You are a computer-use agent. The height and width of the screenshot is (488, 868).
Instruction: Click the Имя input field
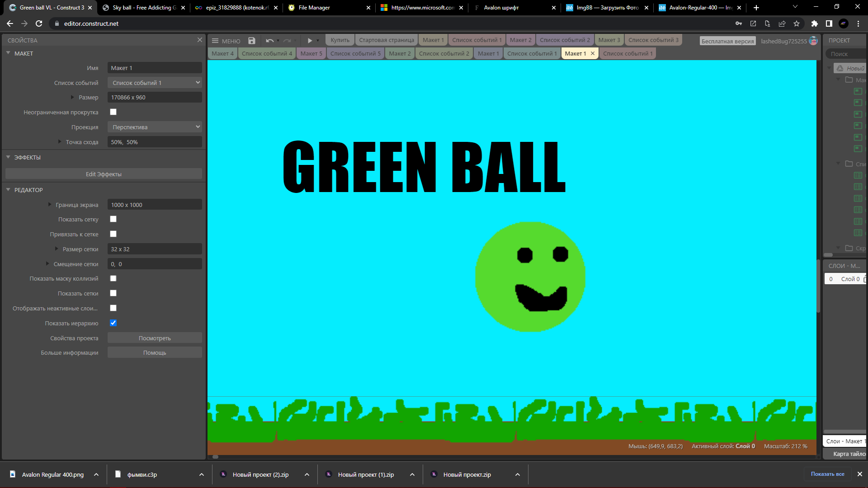pyautogui.click(x=155, y=68)
